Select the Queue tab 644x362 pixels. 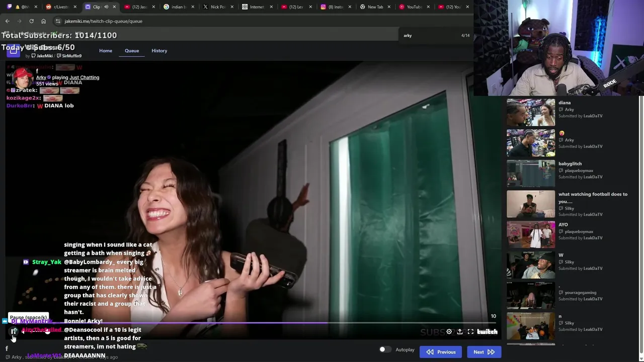click(x=132, y=51)
